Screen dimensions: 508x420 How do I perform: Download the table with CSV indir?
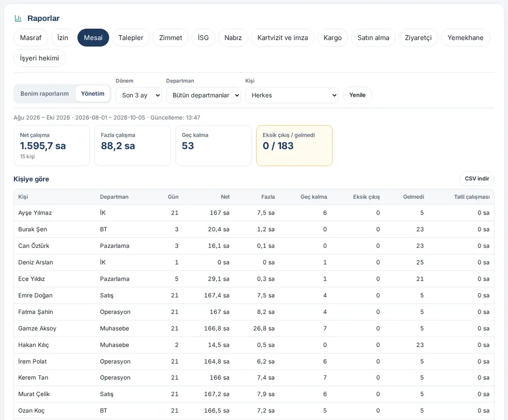click(x=477, y=179)
